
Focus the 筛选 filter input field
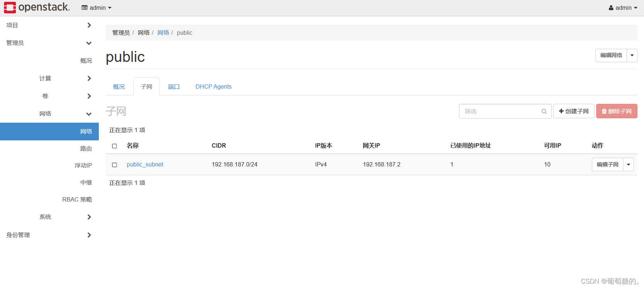(505, 111)
